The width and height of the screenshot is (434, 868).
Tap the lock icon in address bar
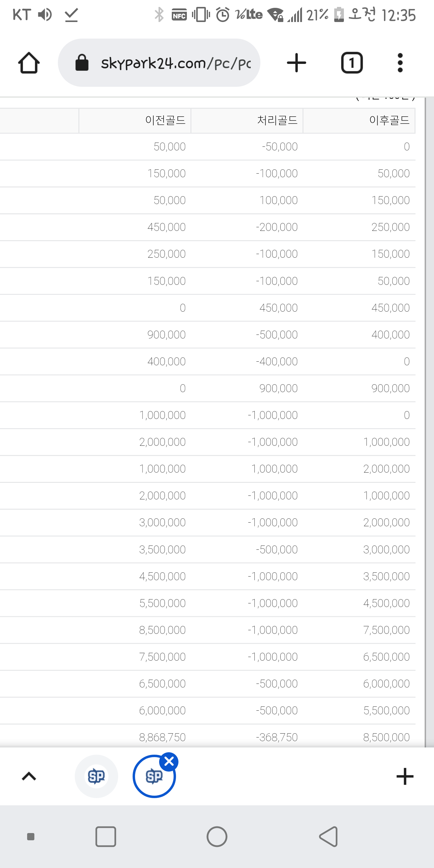tap(82, 63)
